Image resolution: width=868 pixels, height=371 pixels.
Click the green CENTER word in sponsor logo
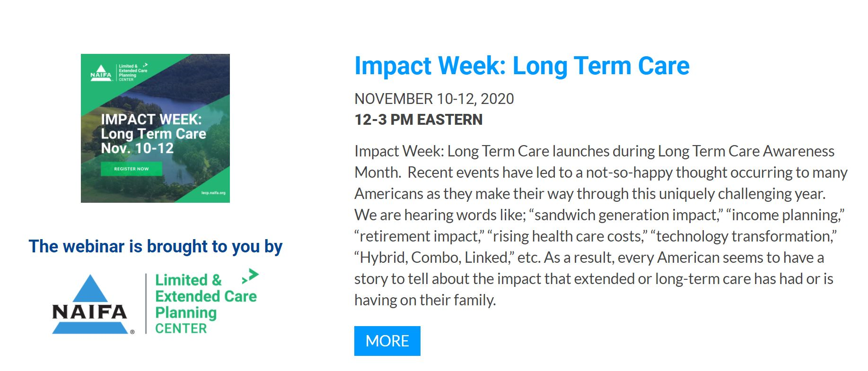click(x=181, y=328)
